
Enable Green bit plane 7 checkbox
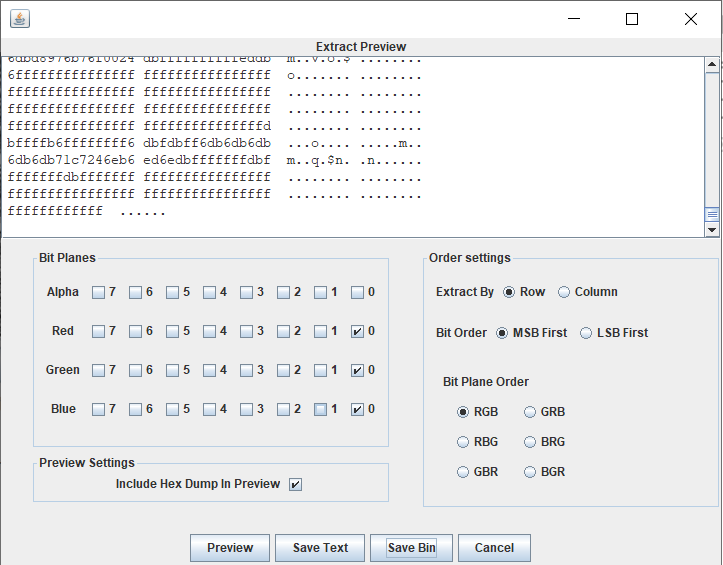[98, 370]
